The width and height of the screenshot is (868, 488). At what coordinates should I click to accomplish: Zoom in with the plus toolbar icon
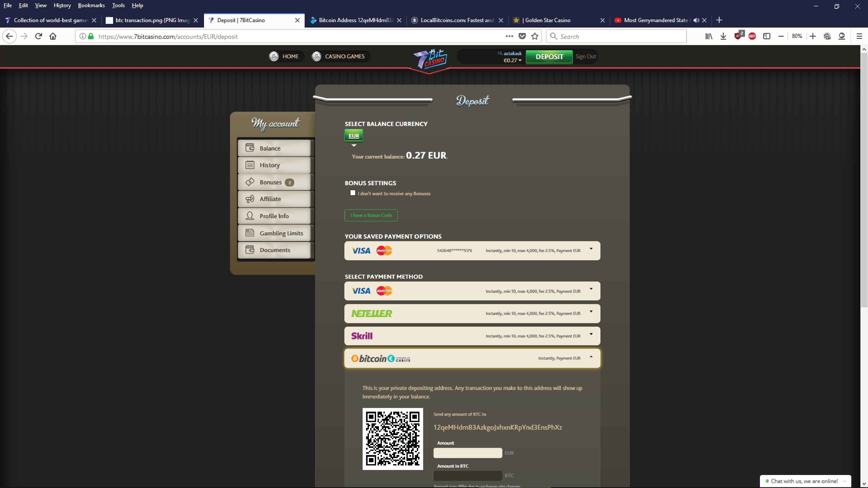point(813,36)
